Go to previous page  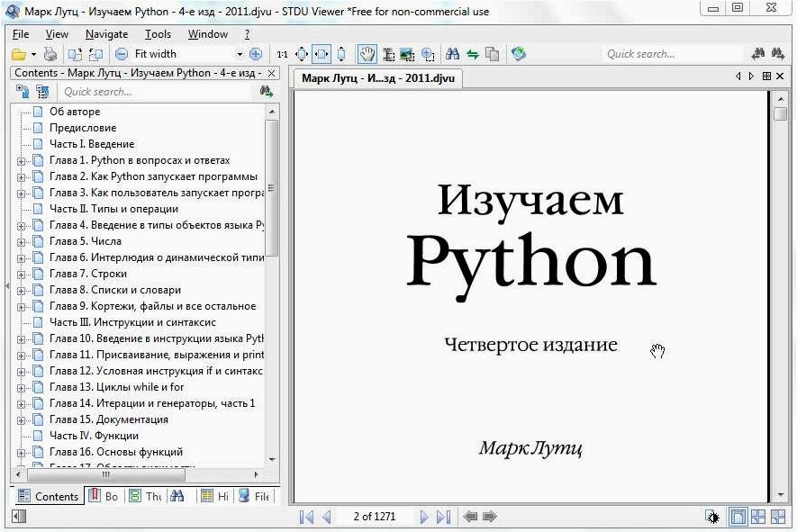click(327, 517)
